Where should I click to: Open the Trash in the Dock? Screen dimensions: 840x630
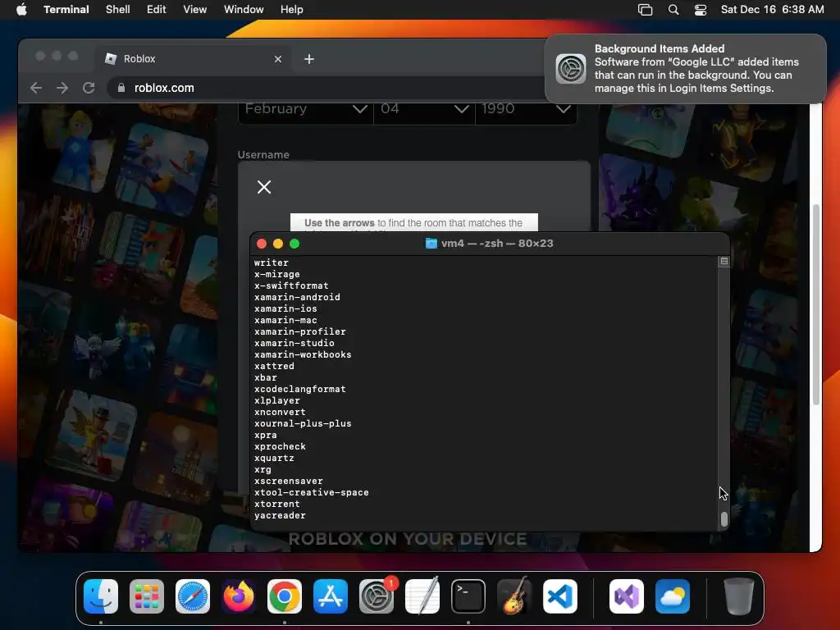pyautogui.click(x=739, y=596)
